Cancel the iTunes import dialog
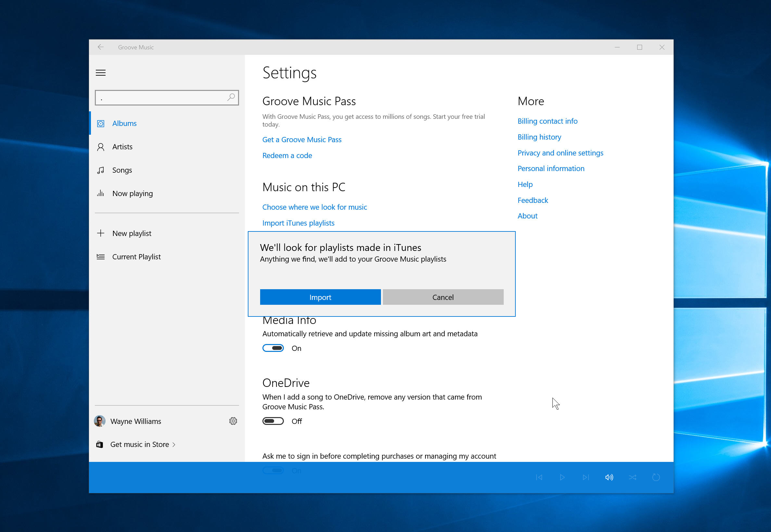This screenshot has height=532, width=771. [x=443, y=297]
